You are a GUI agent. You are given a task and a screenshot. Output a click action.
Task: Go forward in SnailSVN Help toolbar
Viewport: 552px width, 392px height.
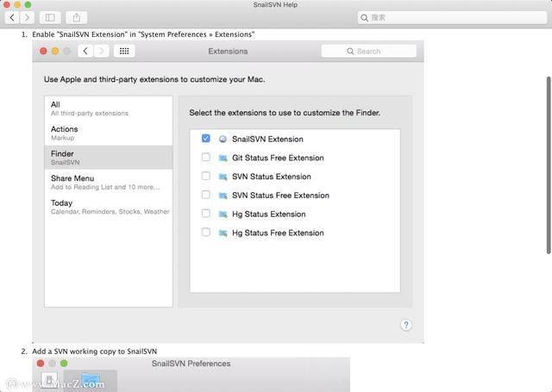[x=27, y=17]
